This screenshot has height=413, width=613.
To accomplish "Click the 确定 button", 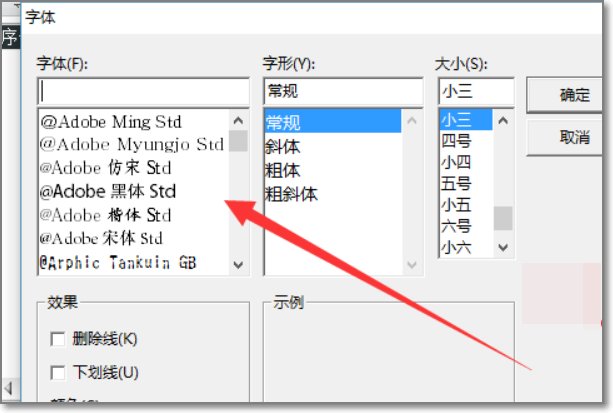I will point(565,95).
